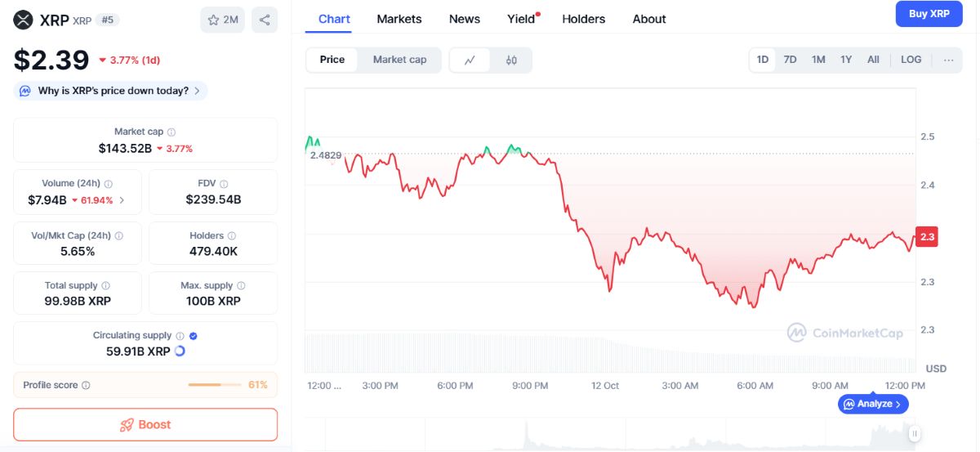Click the verified badge beside Circulating supply
Screen dimensions: 980x452
pos(193,335)
